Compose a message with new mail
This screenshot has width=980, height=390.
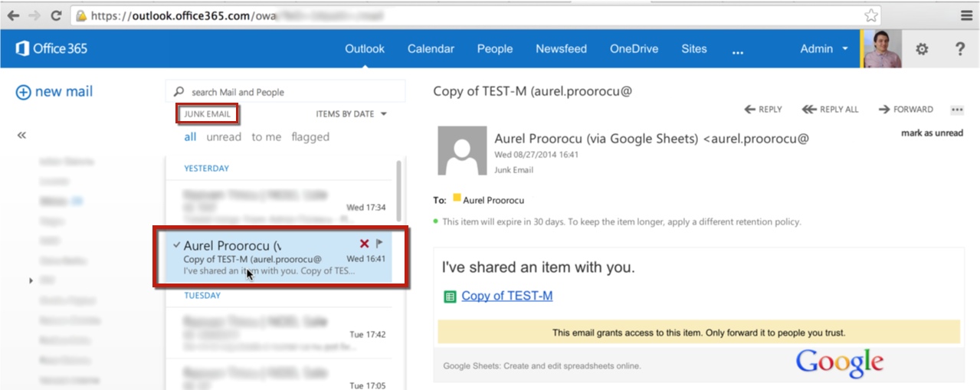coord(54,92)
